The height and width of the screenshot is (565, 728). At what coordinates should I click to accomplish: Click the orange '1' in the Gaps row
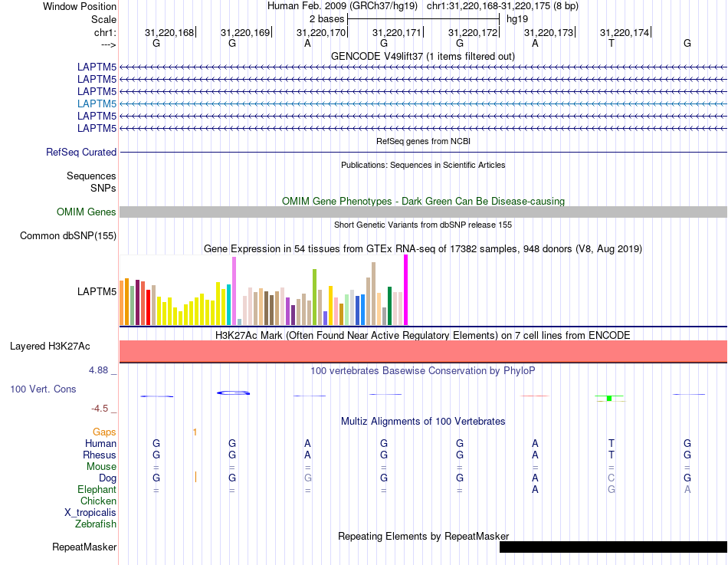click(x=195, y=432)
